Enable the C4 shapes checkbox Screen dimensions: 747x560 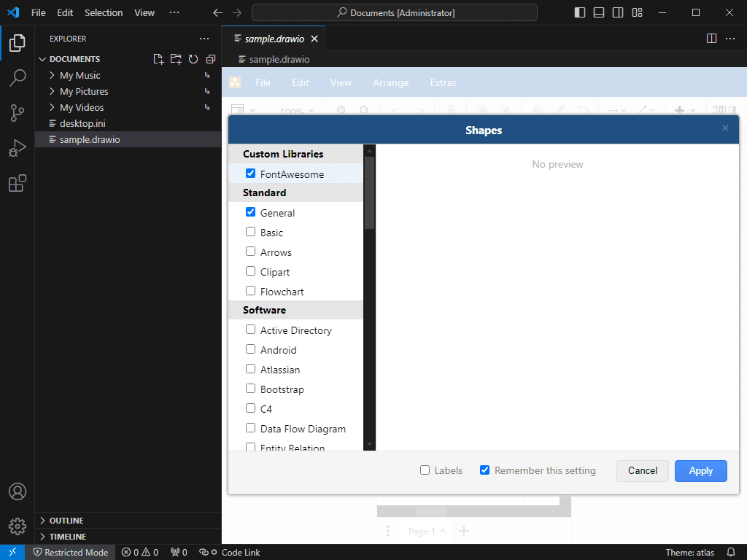tap(251, 408)
